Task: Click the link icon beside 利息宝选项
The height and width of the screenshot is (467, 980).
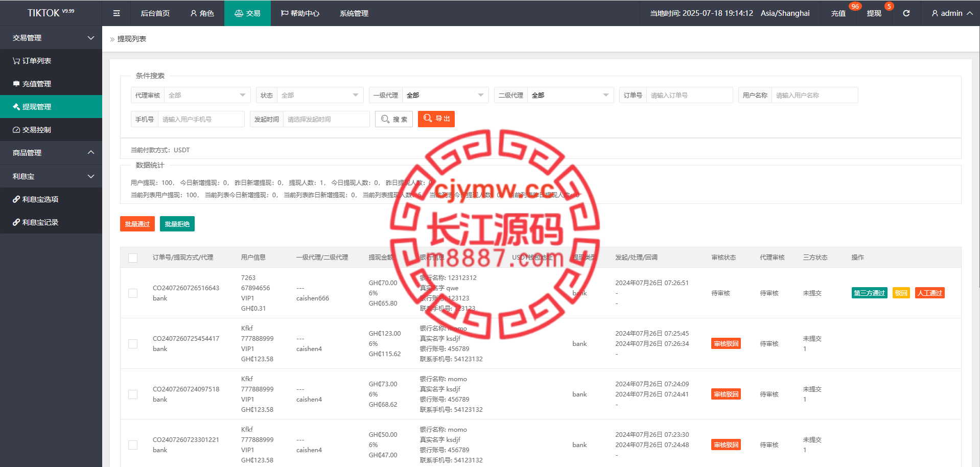Action: pyautogui.click(x=16, y=199)
